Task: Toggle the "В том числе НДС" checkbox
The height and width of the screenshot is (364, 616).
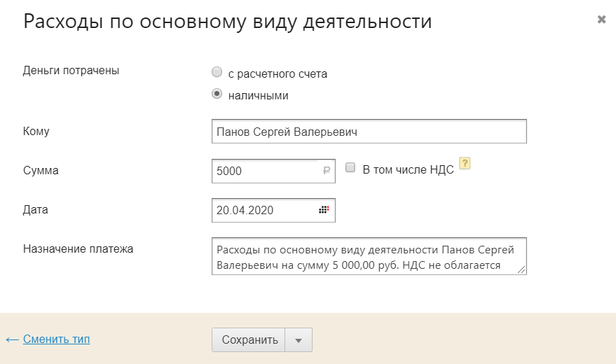Action: click(350, 168)
